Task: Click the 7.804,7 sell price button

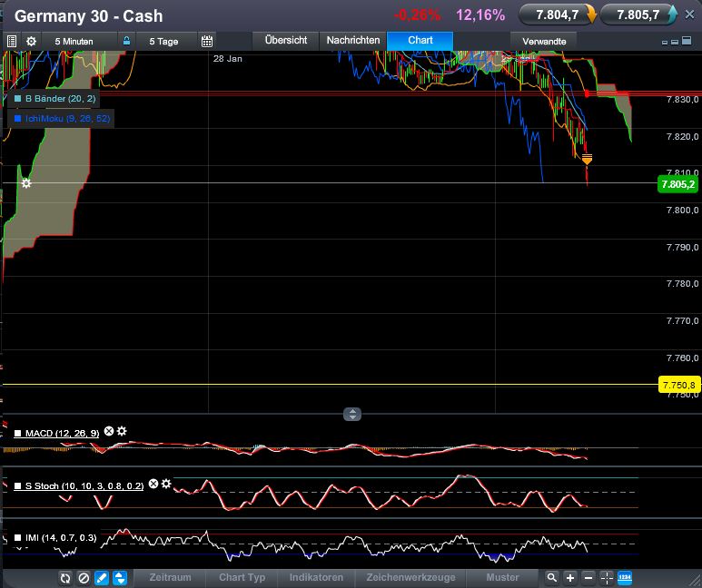Action: point(558,15)
